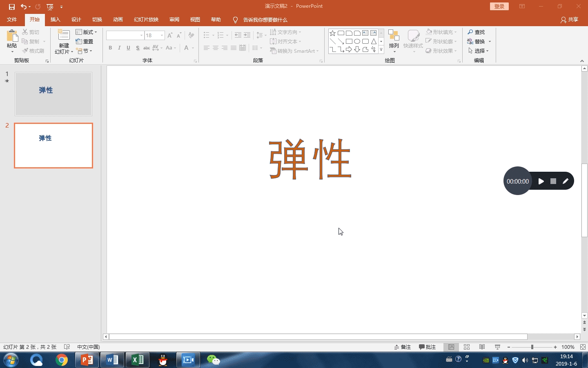Switch to Normal view in status bar
This screenshot has width=588, height=368.
[451, 347]
